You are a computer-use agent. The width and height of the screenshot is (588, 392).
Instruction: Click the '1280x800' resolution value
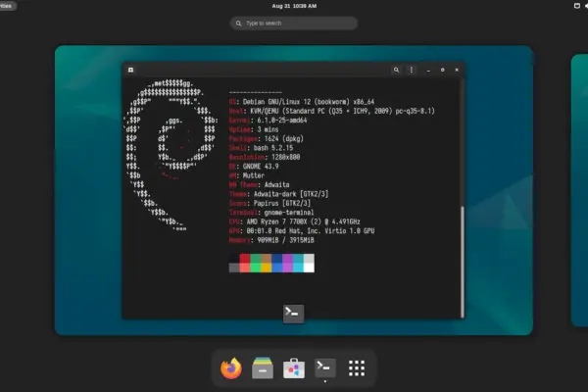click(284, 157)
